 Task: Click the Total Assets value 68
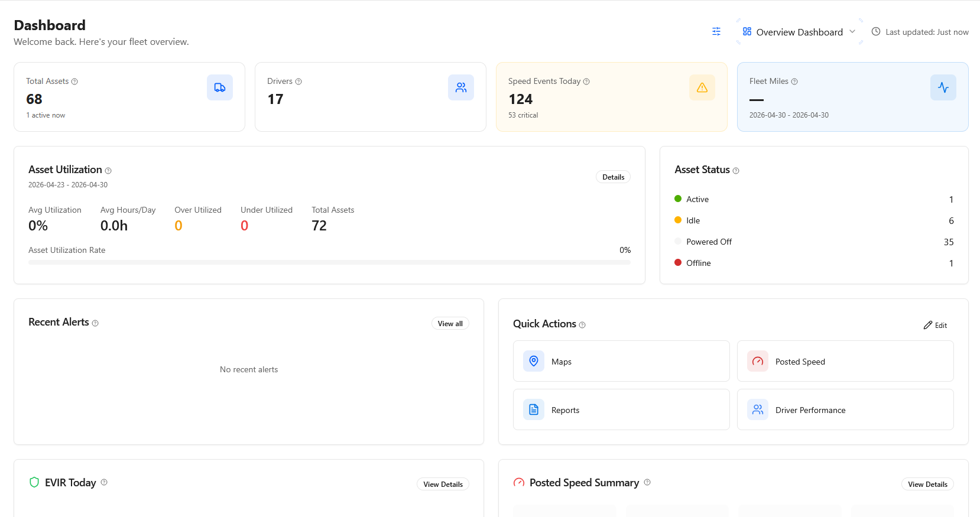pyautogui.click(x=34, y=99)
